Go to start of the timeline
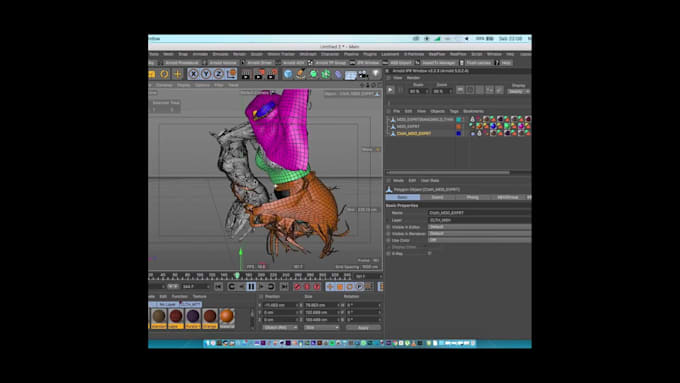Screen dimensions: 680x383 218,286
